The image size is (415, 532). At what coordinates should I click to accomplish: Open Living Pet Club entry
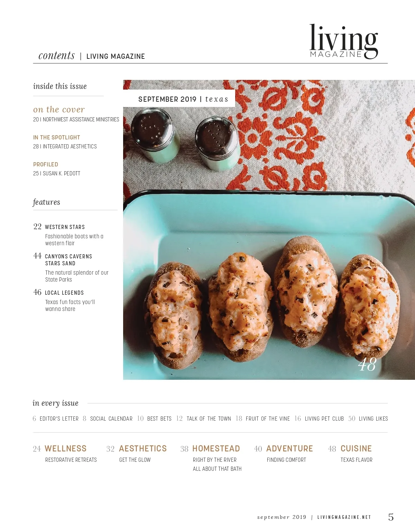click(x=324, y=419)
